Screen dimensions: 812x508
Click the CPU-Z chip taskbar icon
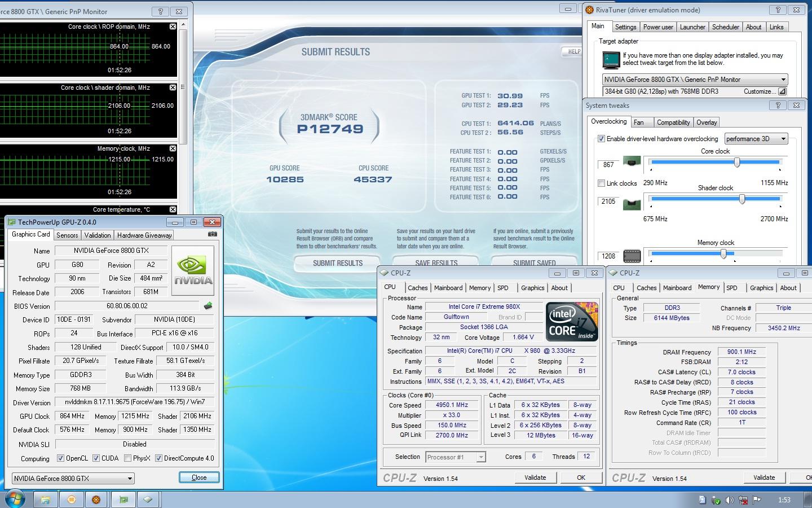click(x=148, y=500)
